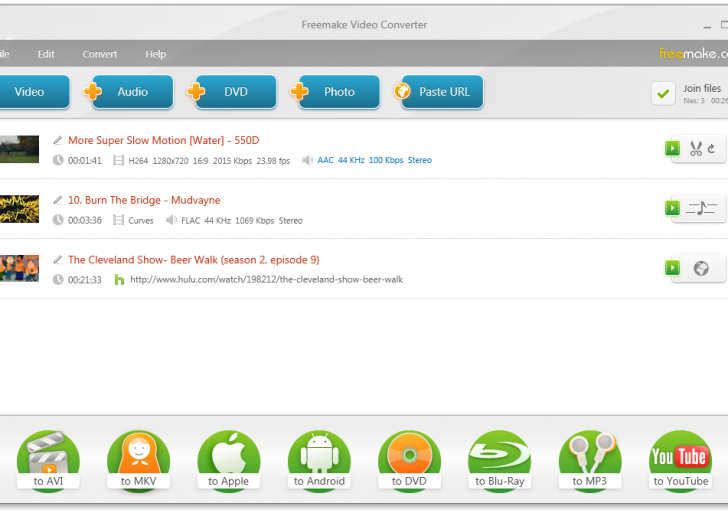
Task: Toggle the Join files checkbox
Action: pos(663,93)
